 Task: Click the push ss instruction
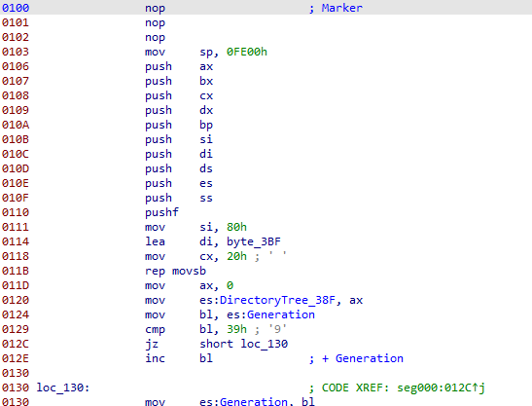[x=179, y=198]
